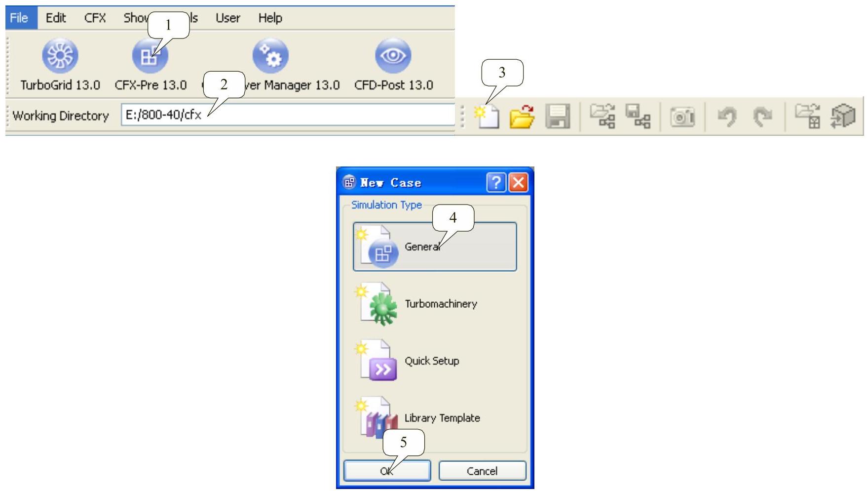Screen dimensions: 868x491
Task: Click the Simulation Type group label
Action: tap(386, 205)
